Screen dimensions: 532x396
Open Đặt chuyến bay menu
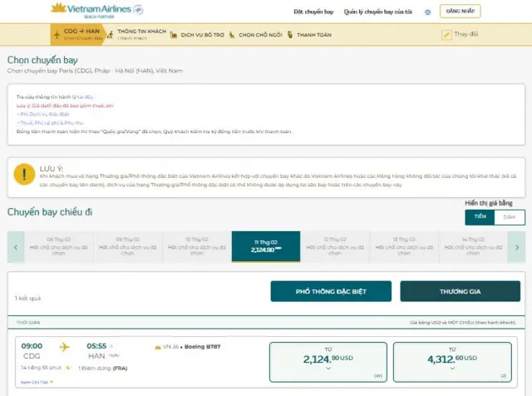point(313,12)
